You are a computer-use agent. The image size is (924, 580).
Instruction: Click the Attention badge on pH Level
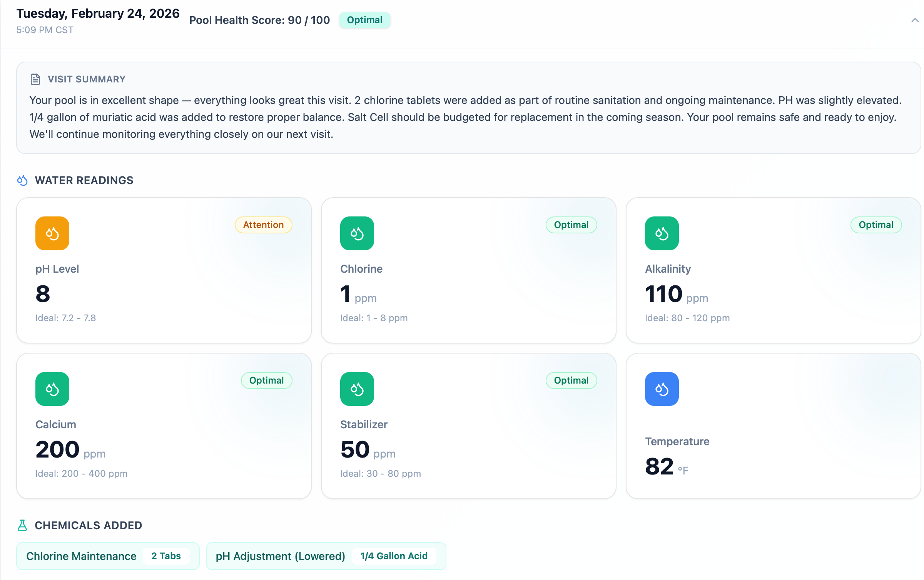point(263,225)
